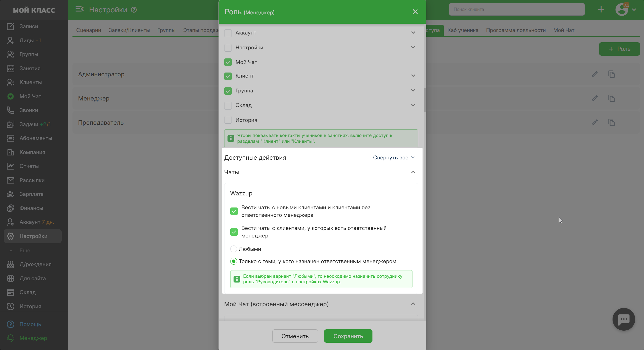
Task: Click the Сохранить button
Action: point(348,336)
